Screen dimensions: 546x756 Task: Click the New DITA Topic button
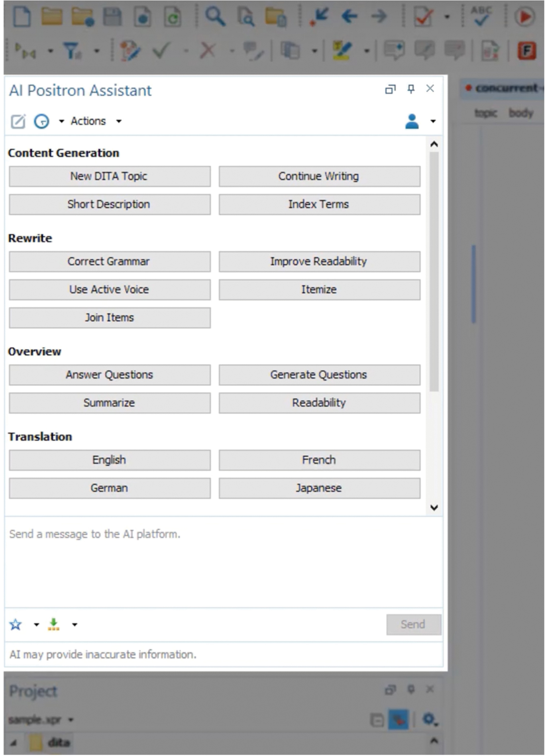[110, 176]
